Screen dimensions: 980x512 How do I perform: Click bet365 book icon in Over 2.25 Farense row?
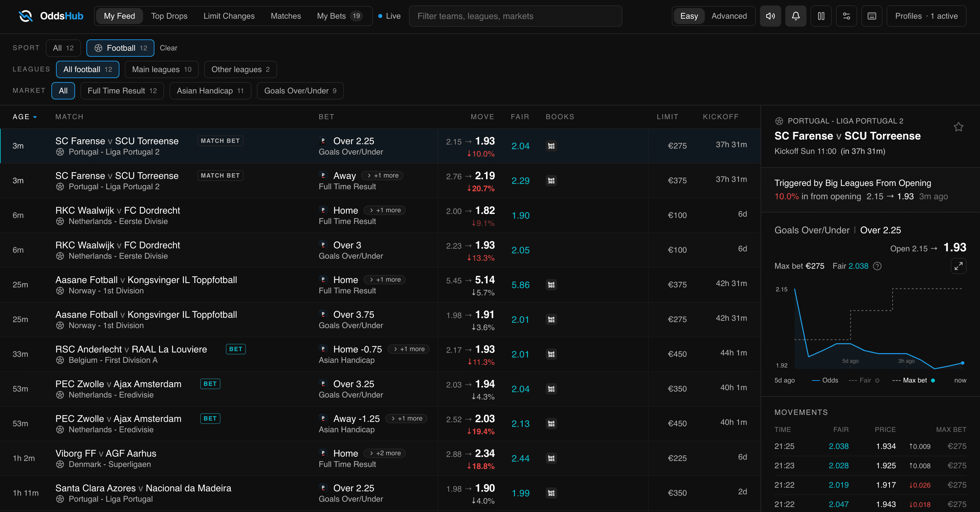pyautogui.click(x=551, y=146)
